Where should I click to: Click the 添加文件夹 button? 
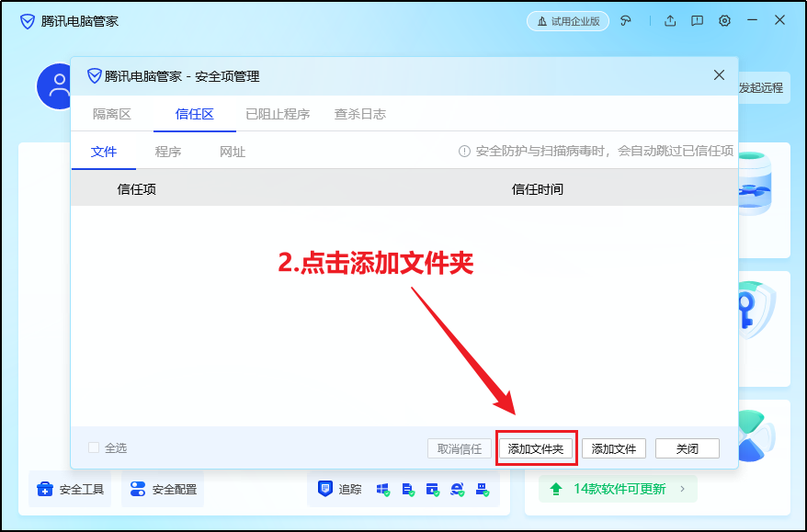point(536,448)
